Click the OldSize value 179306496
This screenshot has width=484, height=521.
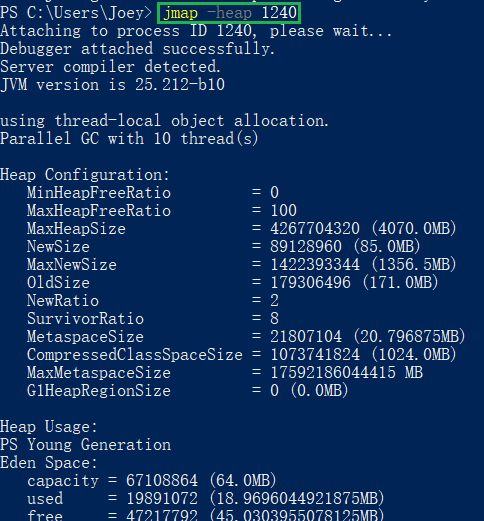tap(310, 283)
